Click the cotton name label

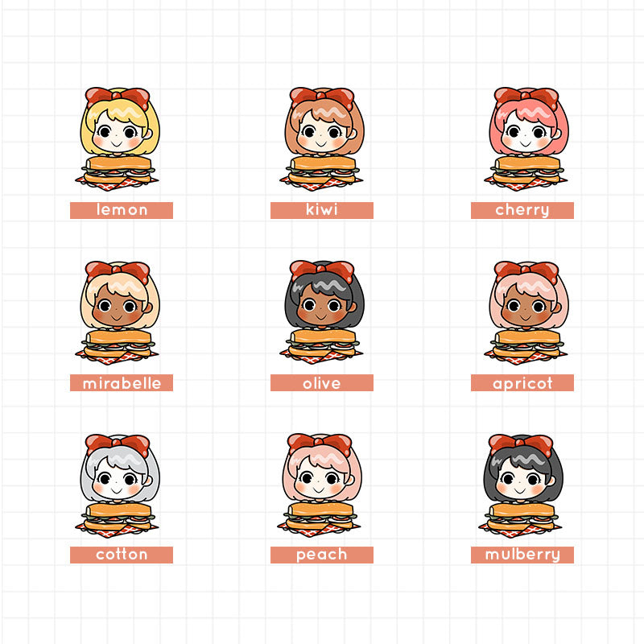point(122,555)
